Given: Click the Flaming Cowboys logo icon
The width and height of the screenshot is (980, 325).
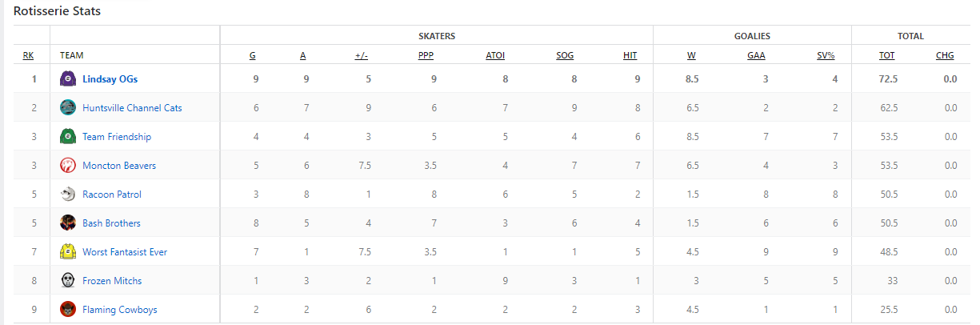Looking at the screenshot, I should 68,310.
